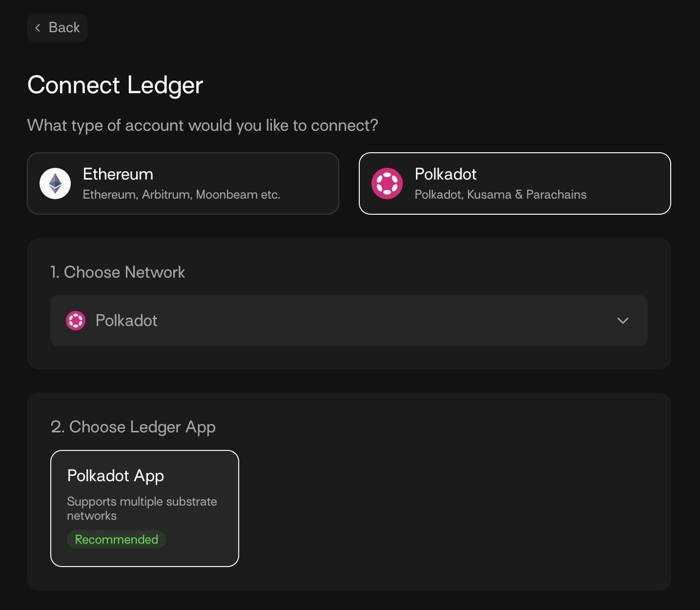Select the Ethereum account type card
The height and width of the screenshot is (610, 700).
183,183
